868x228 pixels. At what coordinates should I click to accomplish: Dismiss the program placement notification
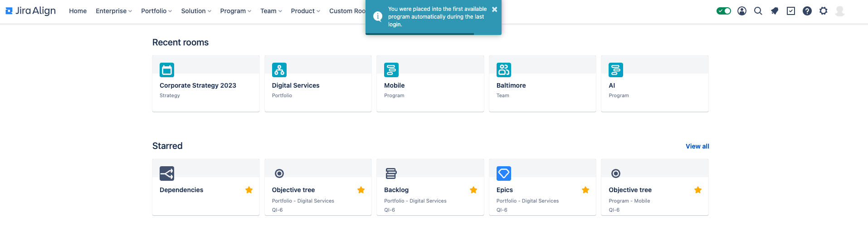pos(494,9)
